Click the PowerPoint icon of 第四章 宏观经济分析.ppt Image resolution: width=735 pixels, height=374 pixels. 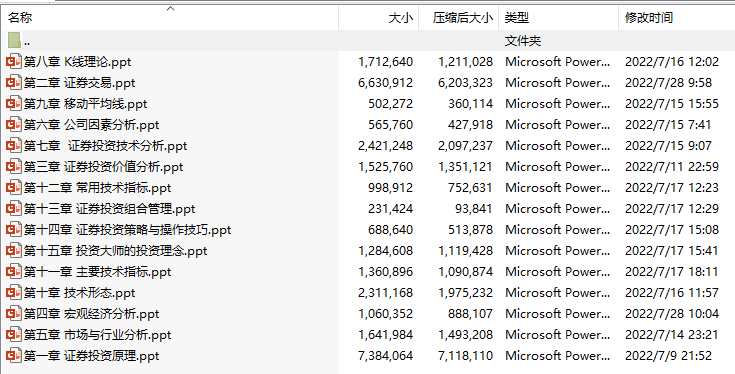point(14,314)
